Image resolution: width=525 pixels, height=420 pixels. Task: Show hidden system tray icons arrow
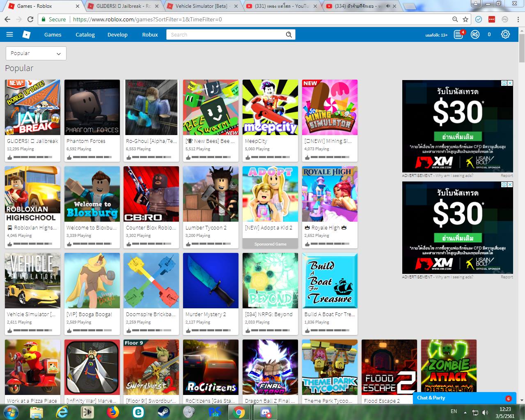click(x=465, y=412)
